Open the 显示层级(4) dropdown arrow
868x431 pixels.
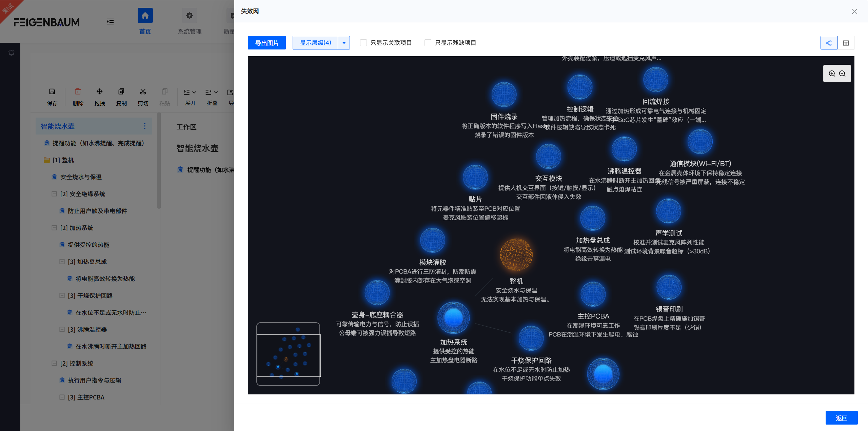(344, 43)
